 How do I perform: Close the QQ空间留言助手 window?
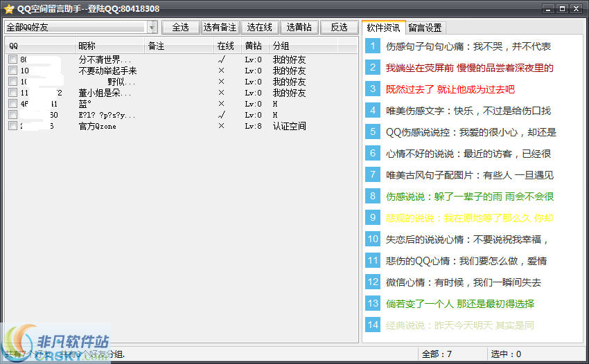click(576, 8)
